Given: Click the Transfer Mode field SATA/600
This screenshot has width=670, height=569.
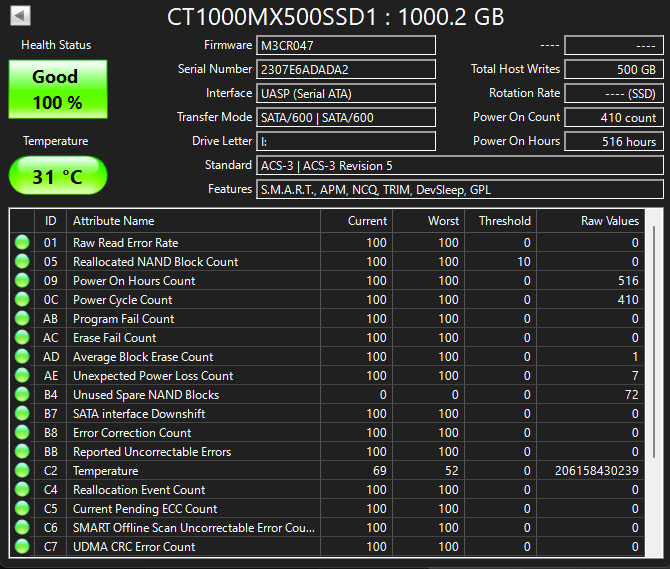Looking at the screenshot, I should click(x=346, y=117).
